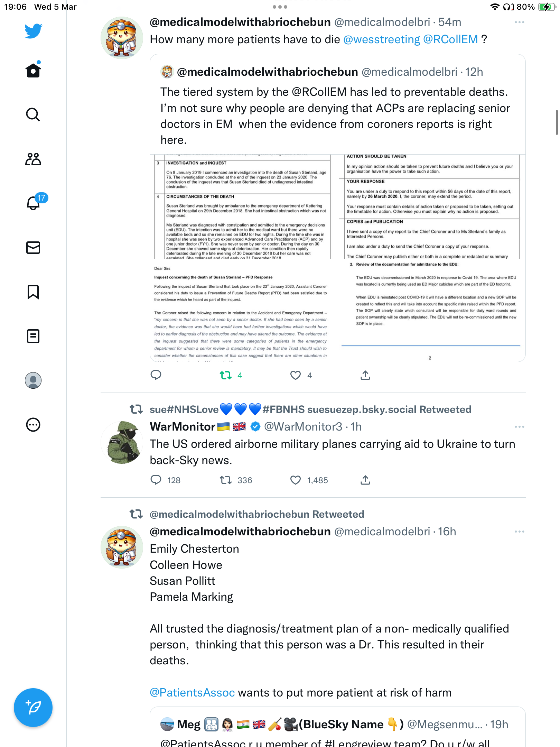Like the WarMonitor tweet with 1,485 likes
The height and width of the screenshot is (747, 560).
[x=296, y=480]
